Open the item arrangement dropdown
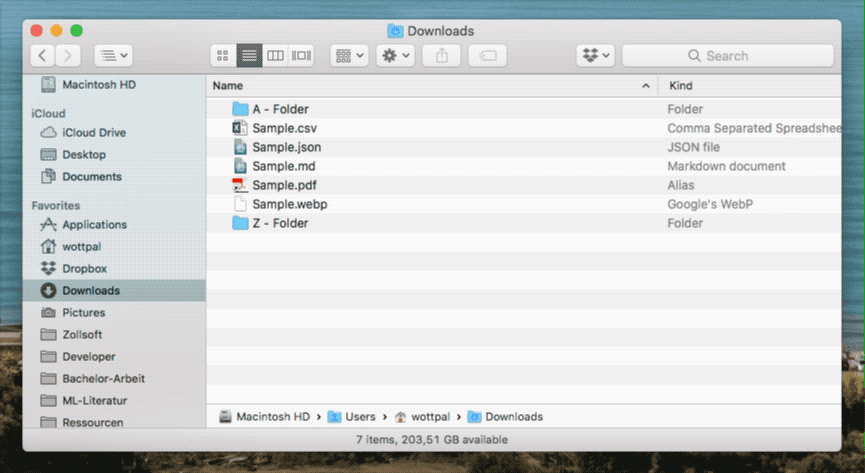 pos(350,56)
